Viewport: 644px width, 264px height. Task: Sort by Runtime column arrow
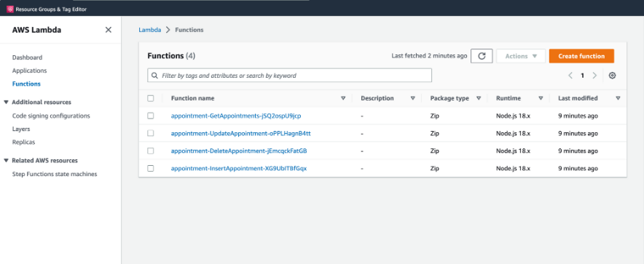[541, 98]
